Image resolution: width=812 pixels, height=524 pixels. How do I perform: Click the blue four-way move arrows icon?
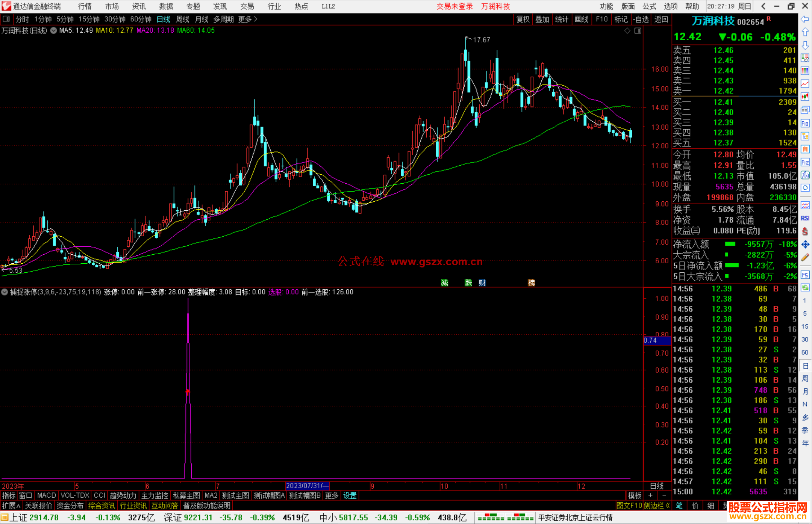point(805,245)
